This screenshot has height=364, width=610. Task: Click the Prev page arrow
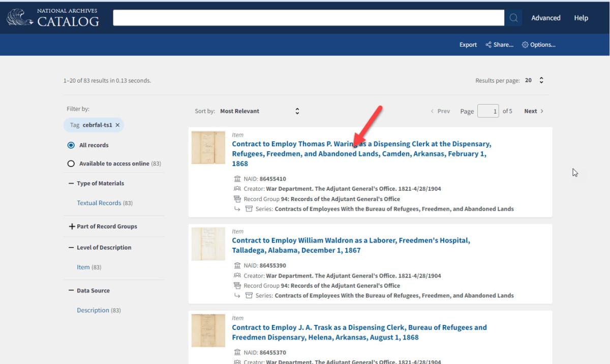tap(440, 111)
